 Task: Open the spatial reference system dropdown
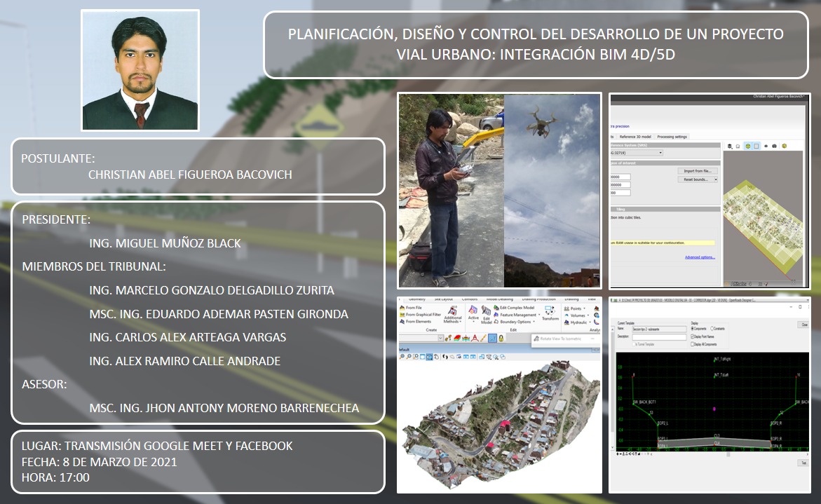point(636,153)
